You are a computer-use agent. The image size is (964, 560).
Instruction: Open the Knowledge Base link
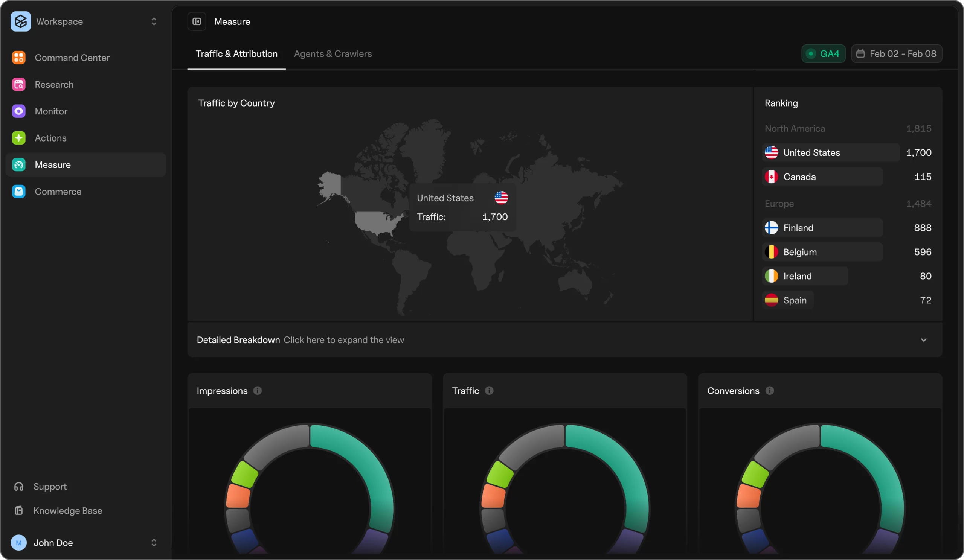pyautogui.click(x=67, y=511)
